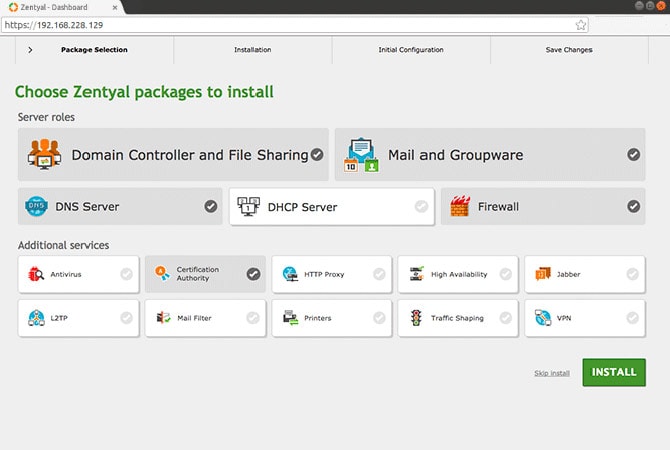Enable the High Availability checkmark

(x=505, y=274)
